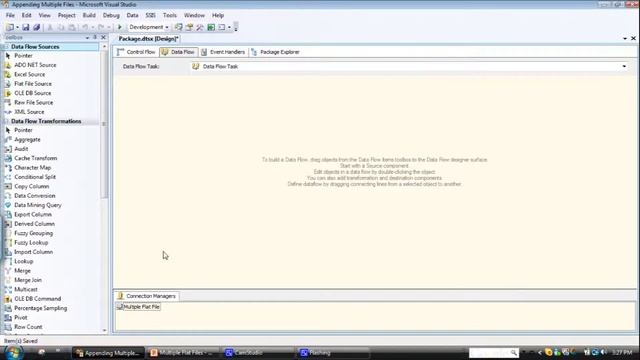Switch to Flashing taskbar window

click(333, 353)
